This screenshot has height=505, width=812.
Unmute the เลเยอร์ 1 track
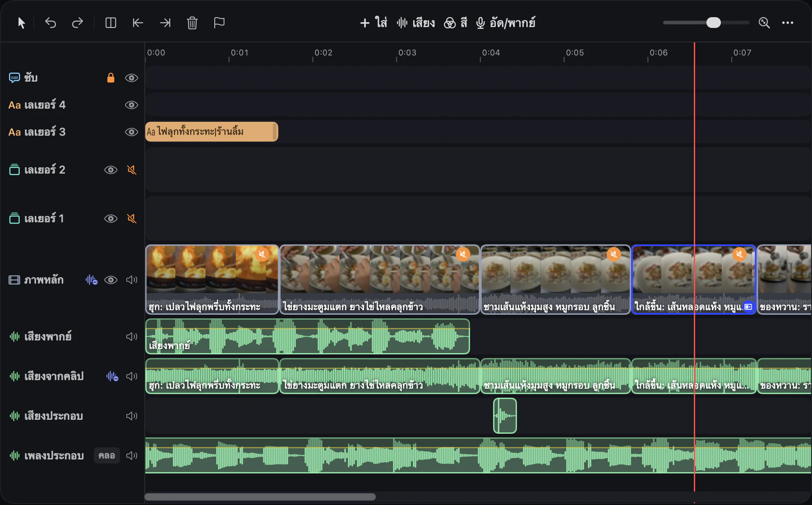pos(131,219)
